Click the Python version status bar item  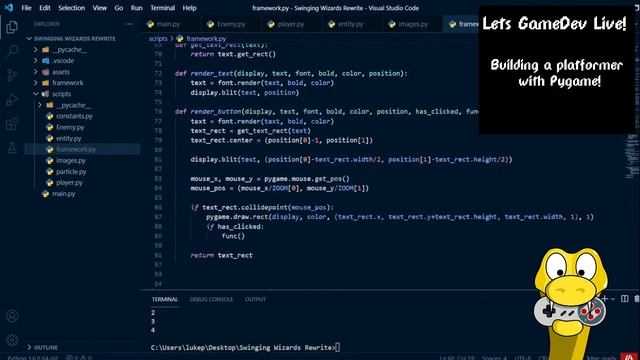click(x=32, y=358)
